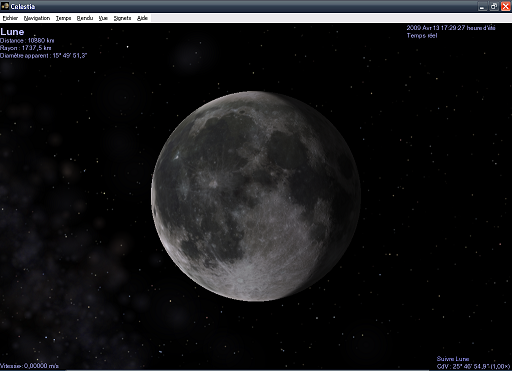Image resolution: width=512 pixels, height=371 pixels.
Task: Open the Aide menu
Action: pyautogui.click(x=142, y=18)
